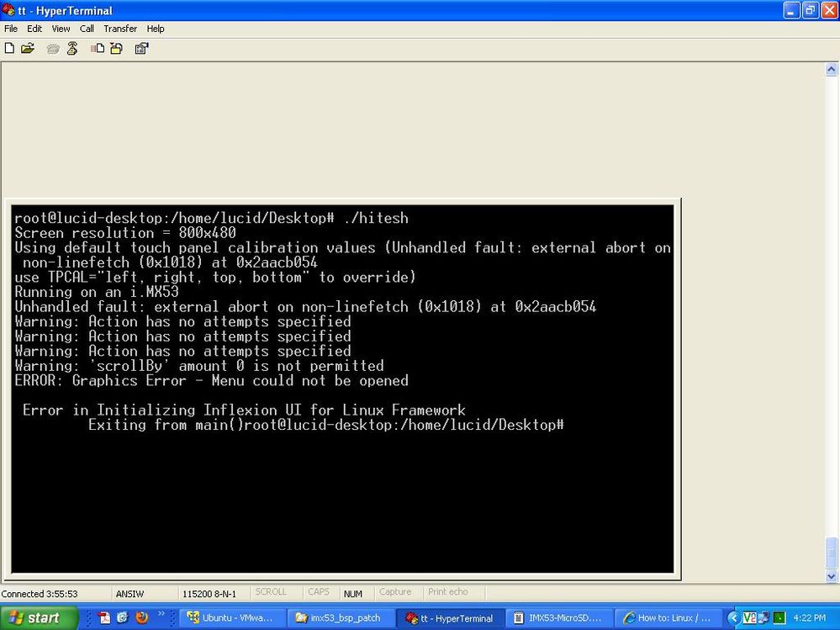Click the 'Exiting from main()' prompt line
The width and height of the screenshot is (840, 630).
(x=326, y=425)
